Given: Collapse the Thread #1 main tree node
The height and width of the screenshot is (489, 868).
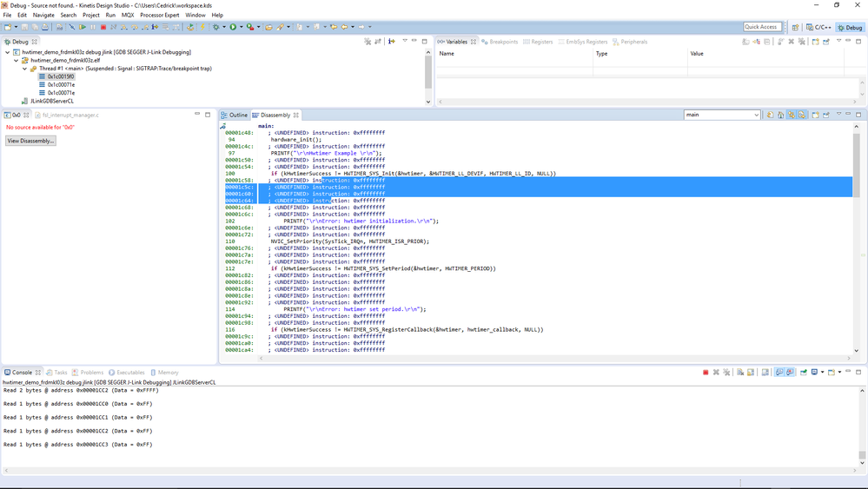Looking at the screenshot, I should pos(25,69).
